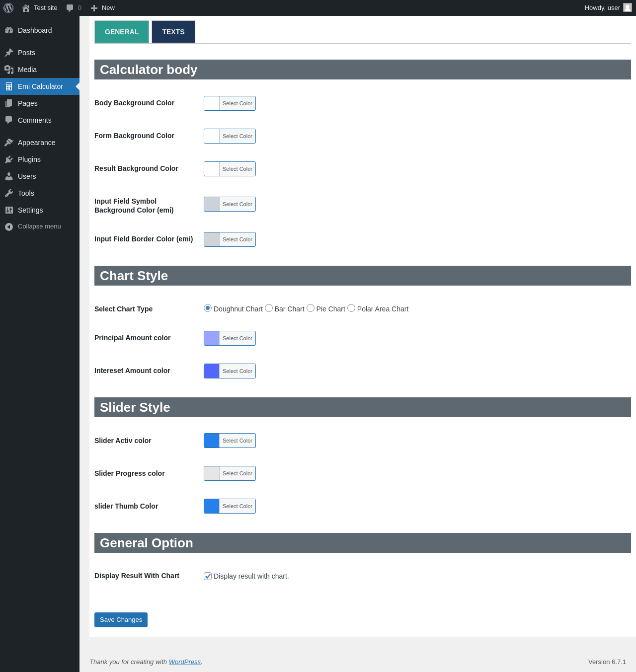
Task: Click the Chart Style section heading
Action: pyautogui.click(x=363, y=276)
